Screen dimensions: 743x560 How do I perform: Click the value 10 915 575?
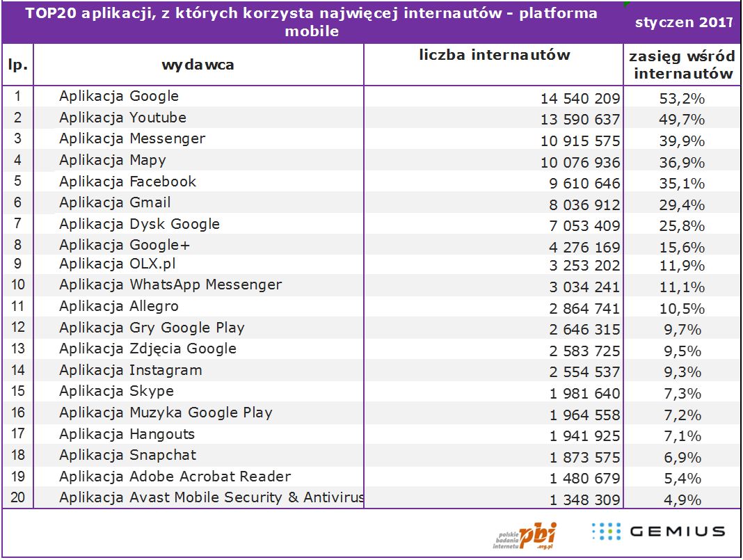coord(580,141)
